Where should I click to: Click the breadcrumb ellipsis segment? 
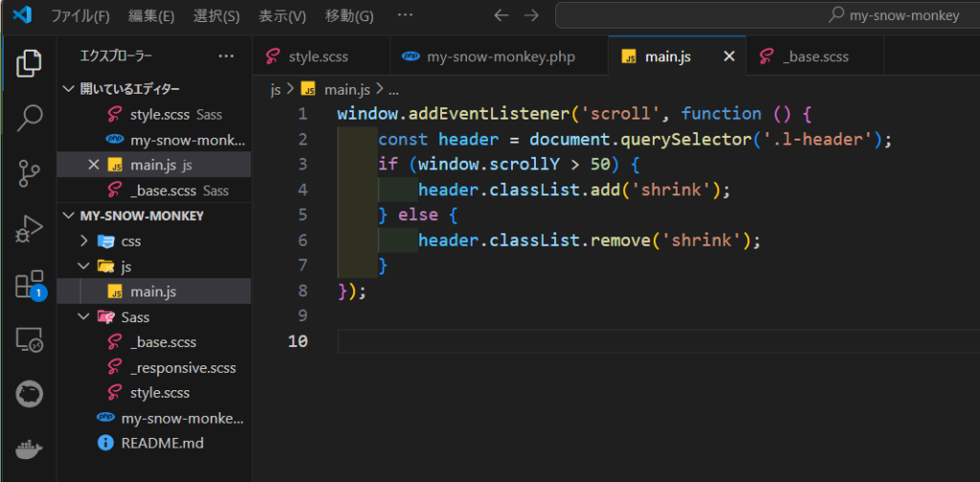pos(393,90)
